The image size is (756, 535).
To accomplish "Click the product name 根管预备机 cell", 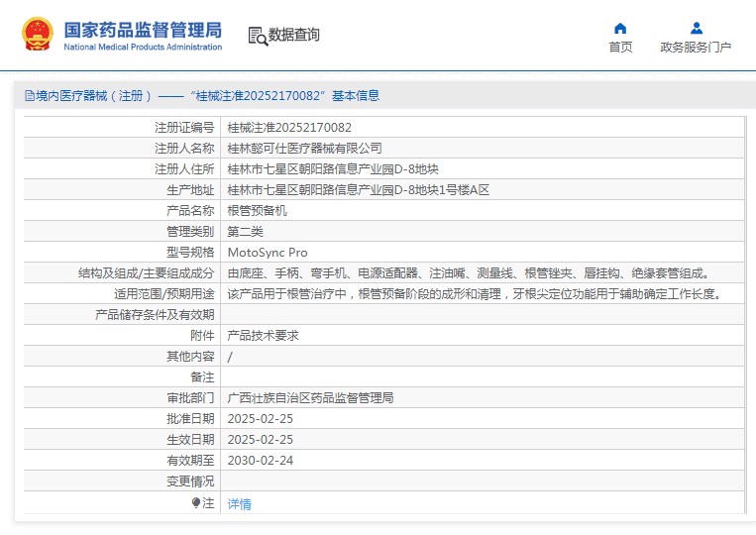I will click(257, 211).
